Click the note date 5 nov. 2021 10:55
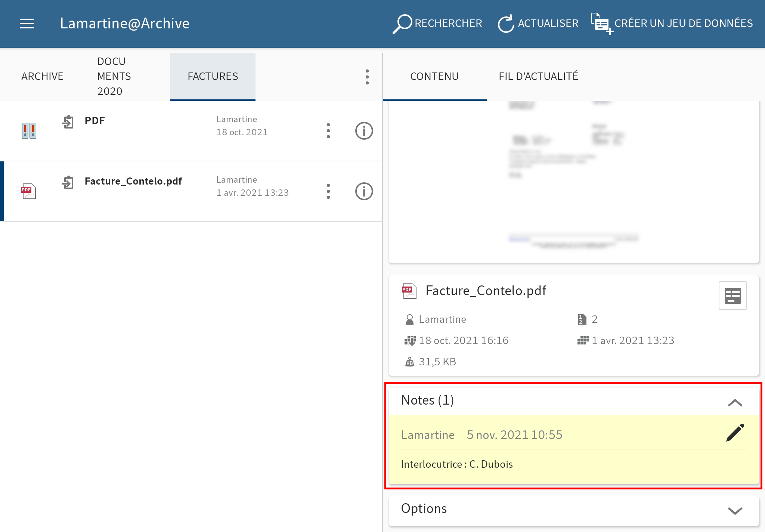 tap(514, 435)
